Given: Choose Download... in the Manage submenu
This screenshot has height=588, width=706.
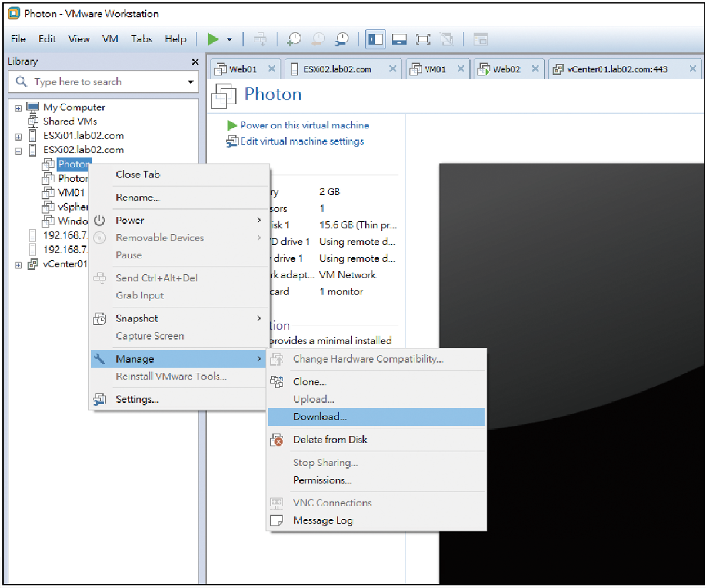Looking at the screenshot, I should tap(377, 417).
